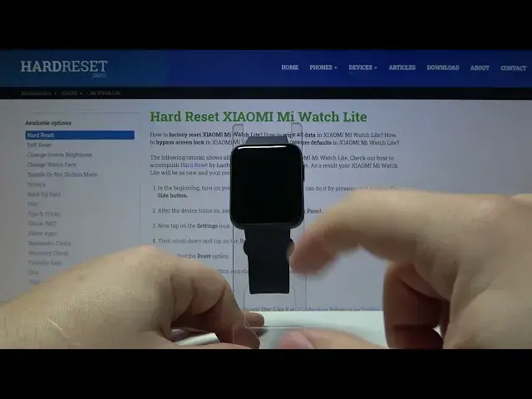Open Change Screen Brightness sidebar link
Image resolution: width=532 pixels, height=399 pixels.
[x=59, y=155]
